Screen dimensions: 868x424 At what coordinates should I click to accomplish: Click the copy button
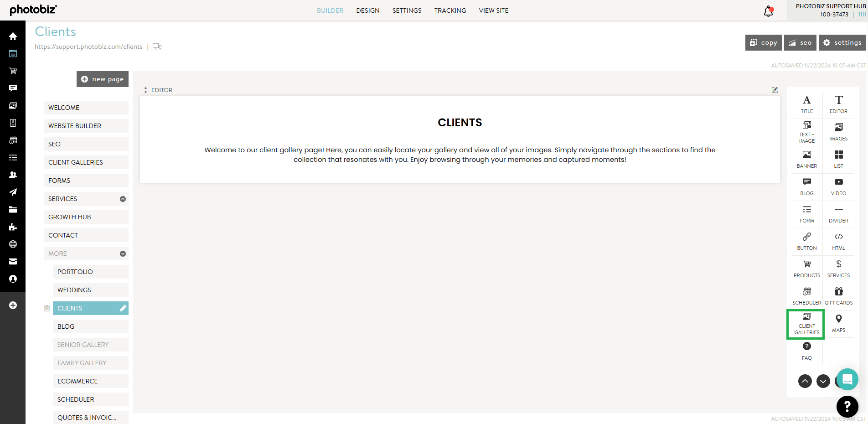[x=764, y=42]
